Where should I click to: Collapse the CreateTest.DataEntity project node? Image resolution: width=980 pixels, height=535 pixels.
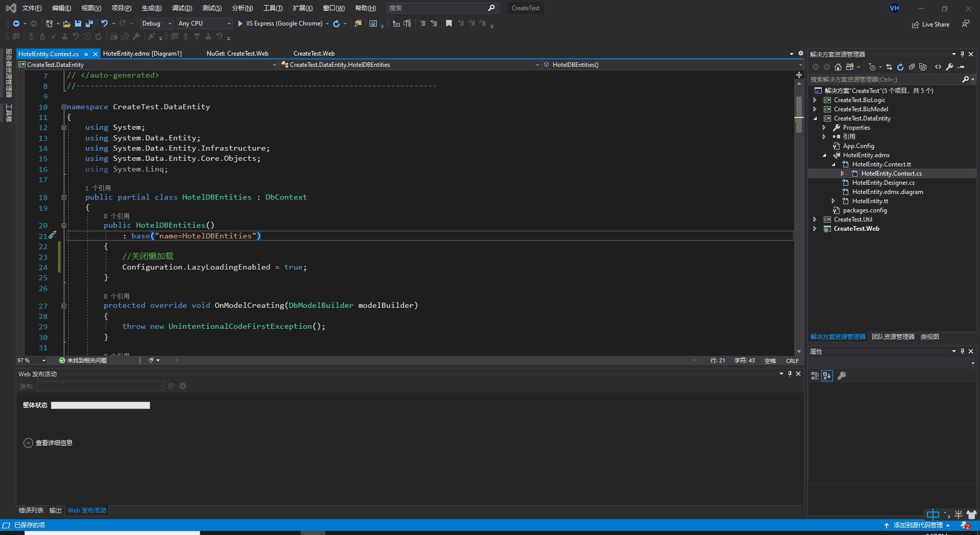pos(815,118)
